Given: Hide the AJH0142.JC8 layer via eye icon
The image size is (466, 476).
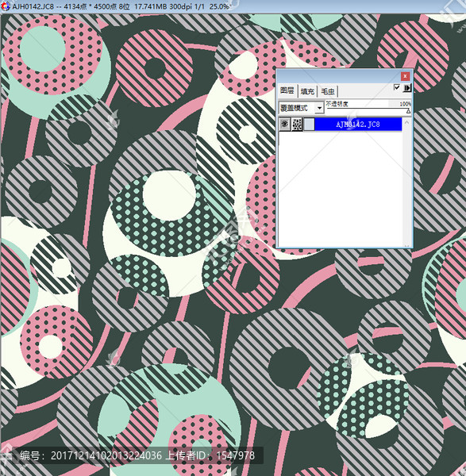Looking at the screenshot, I should pyautogui.click(x=285, y=125).
